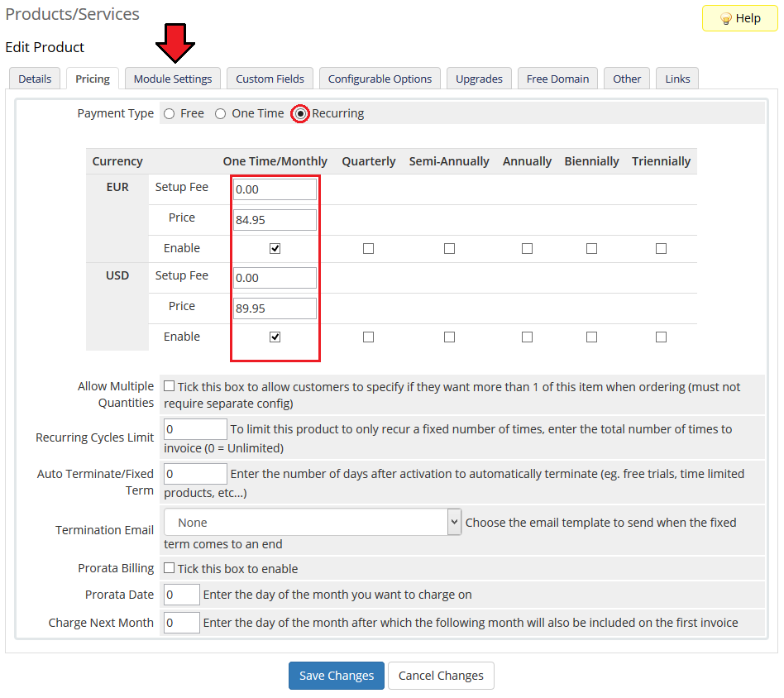This screenshot has height=698, width=784.
Task: Toggle EUR One Time/Monthly Enable checkbox
Action: point(275,248)
